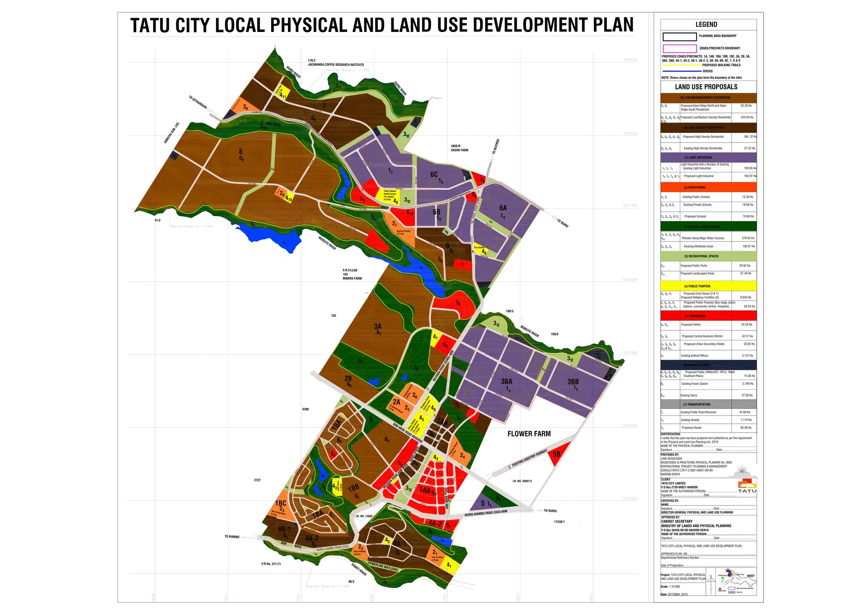Click the LEGEND heading

(706, 24)
